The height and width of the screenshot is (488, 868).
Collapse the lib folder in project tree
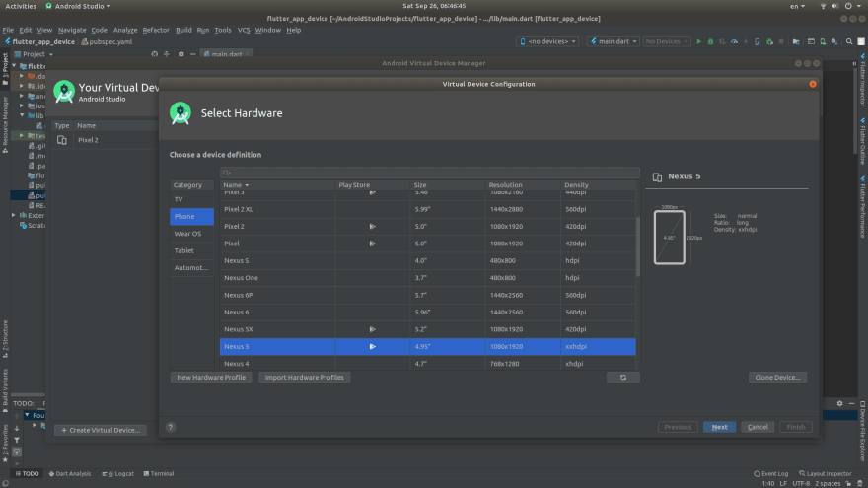[x=22, y=115]
